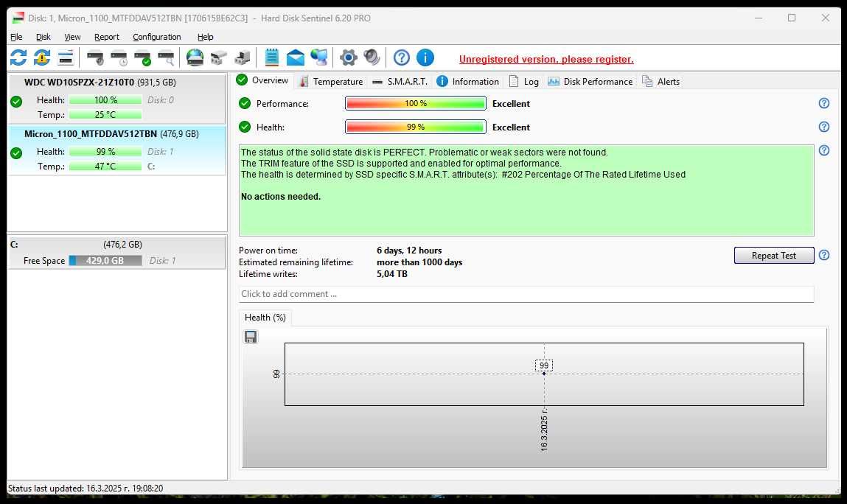The image size is (847, 504).
Task: Open the blue notepad report icon
Action: click(x=272, y=57)
